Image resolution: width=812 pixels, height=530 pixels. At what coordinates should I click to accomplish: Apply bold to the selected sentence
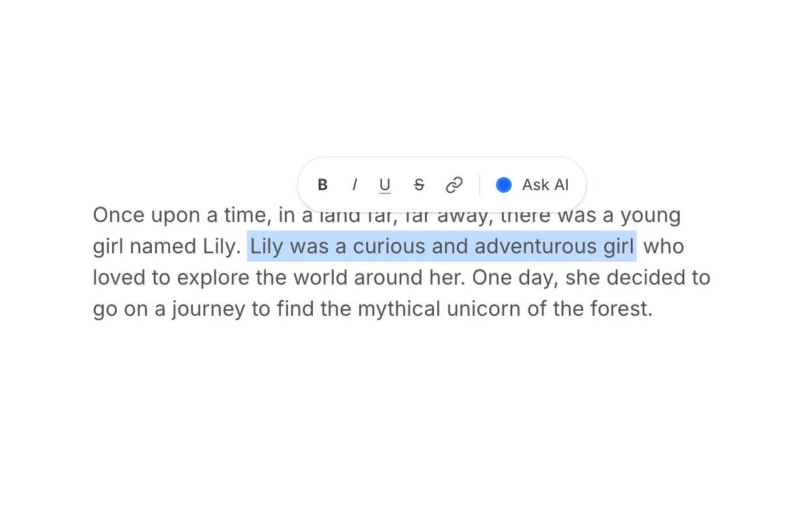(x=323, y=185)
